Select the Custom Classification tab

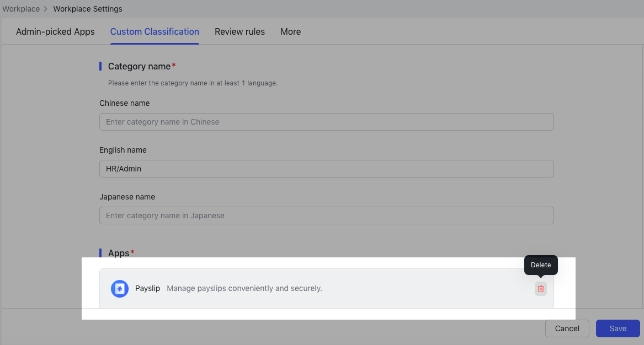click(155, 31)
